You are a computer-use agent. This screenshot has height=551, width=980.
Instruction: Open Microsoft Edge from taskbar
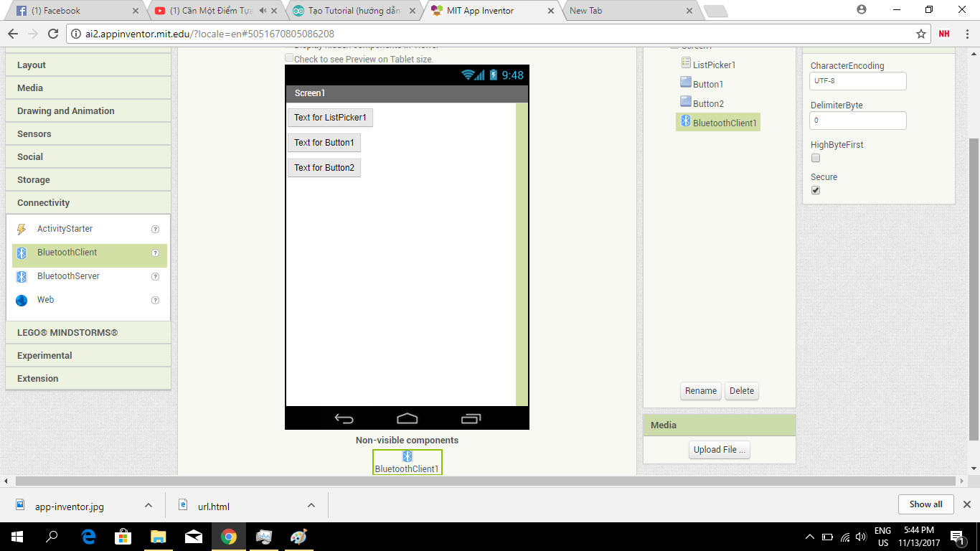tap(88, 537)
